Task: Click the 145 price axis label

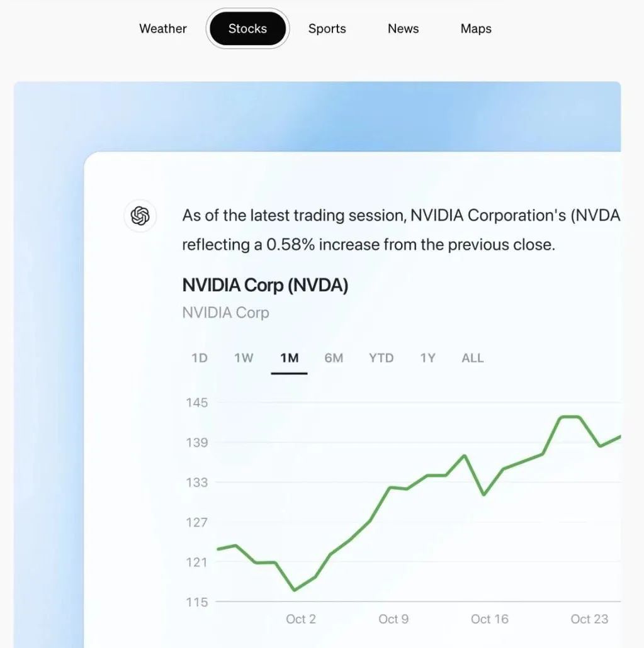Action: click(x=197, y=403)
